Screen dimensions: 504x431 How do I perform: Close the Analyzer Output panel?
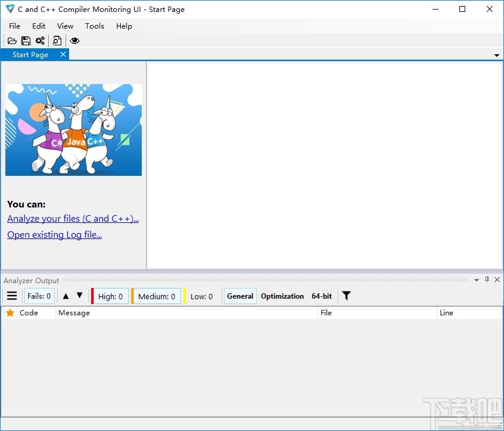(x=497, y=280)
